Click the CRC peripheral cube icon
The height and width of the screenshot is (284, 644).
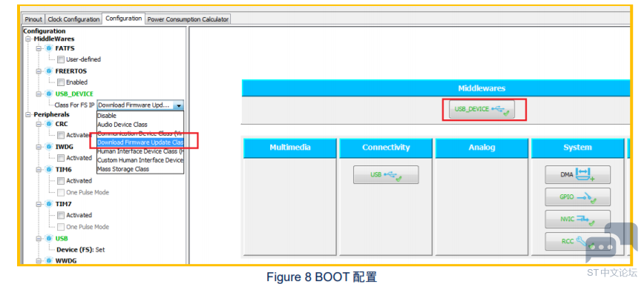[49, 124]
